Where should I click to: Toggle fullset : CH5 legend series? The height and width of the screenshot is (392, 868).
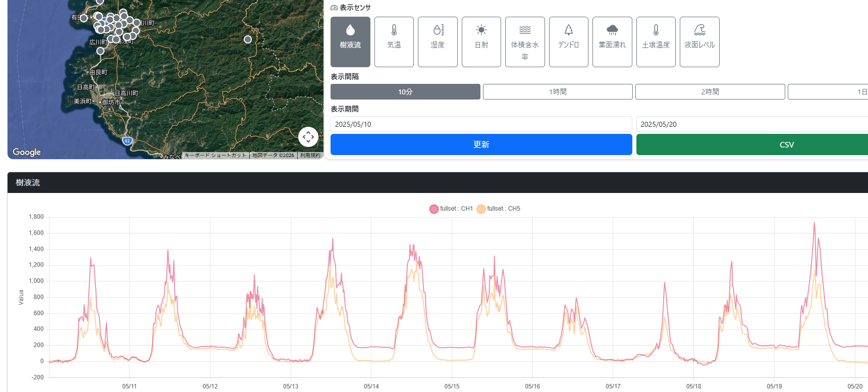pyautogui.click(x=499, y=209)
